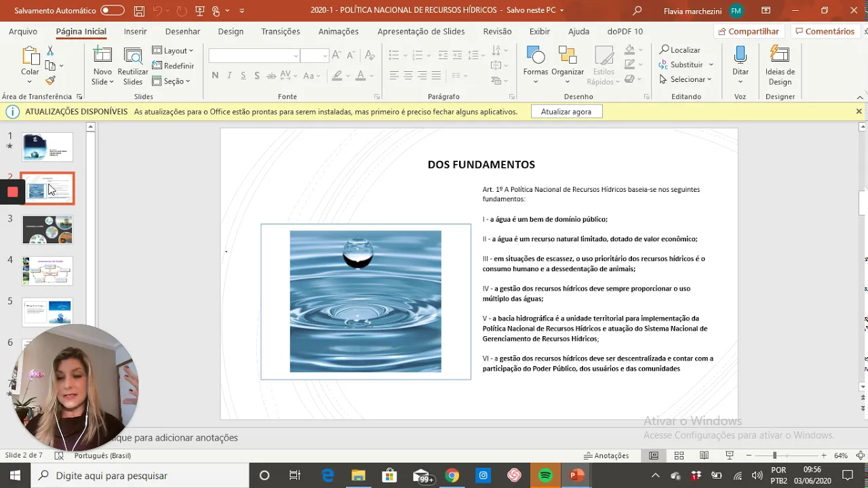This screenshot has width=868, height=488.
Task: Open Spotify from the taskbar
Action: (545, 476)
